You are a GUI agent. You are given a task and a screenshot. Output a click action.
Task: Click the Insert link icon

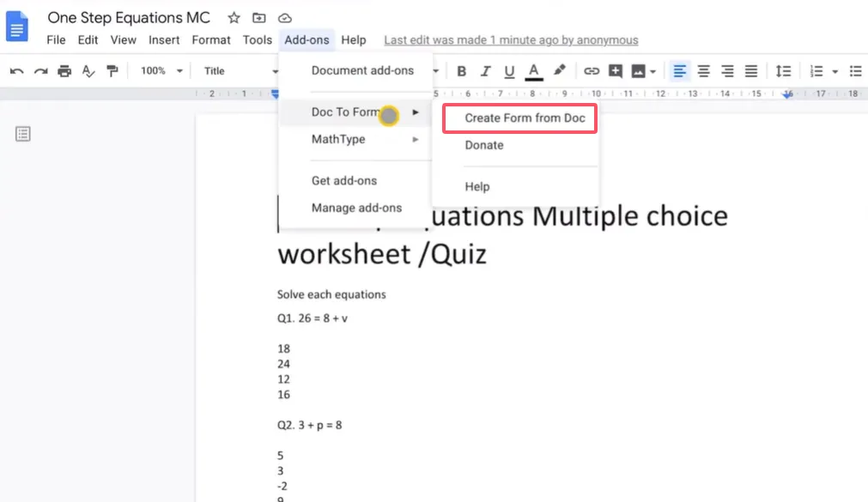[592, 71]
